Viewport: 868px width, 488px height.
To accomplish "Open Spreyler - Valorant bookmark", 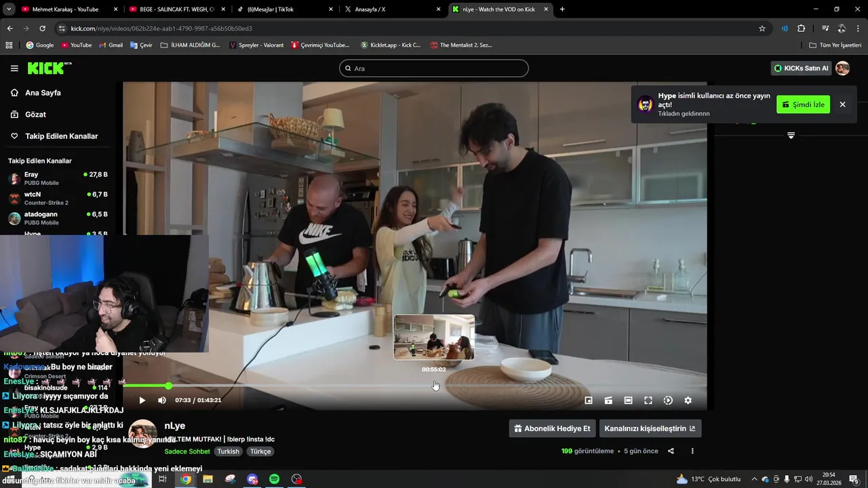I will click(258, 45).
